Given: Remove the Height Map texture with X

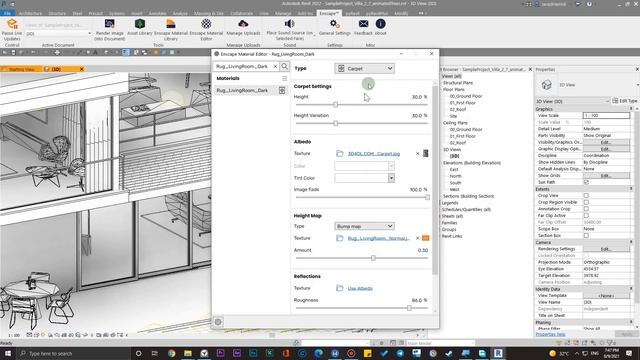Looking at the screenshot, I should (x=417, y=238).
